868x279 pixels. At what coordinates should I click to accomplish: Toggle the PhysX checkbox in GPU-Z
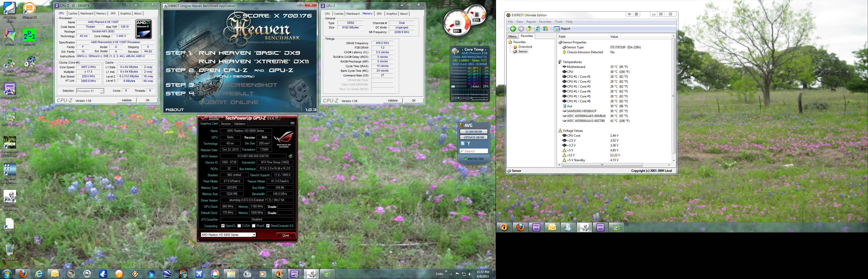(253, 226)
